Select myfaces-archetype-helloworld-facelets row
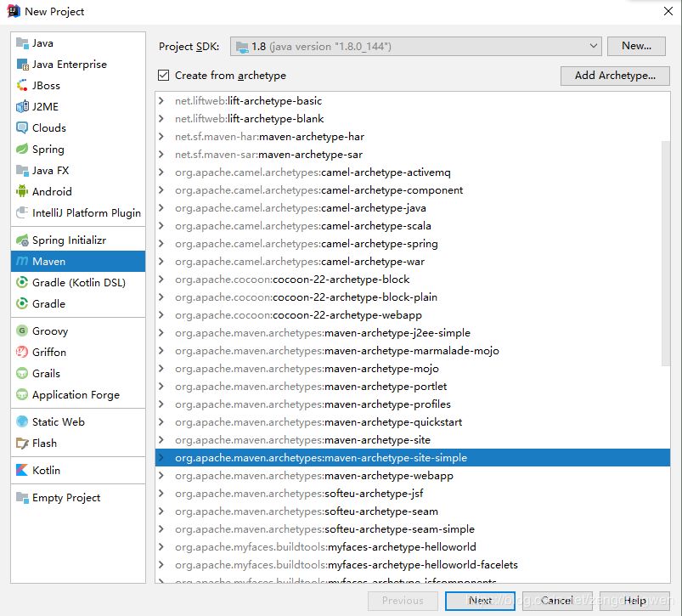This screenshot has height=616, width=682. (412, 564)
